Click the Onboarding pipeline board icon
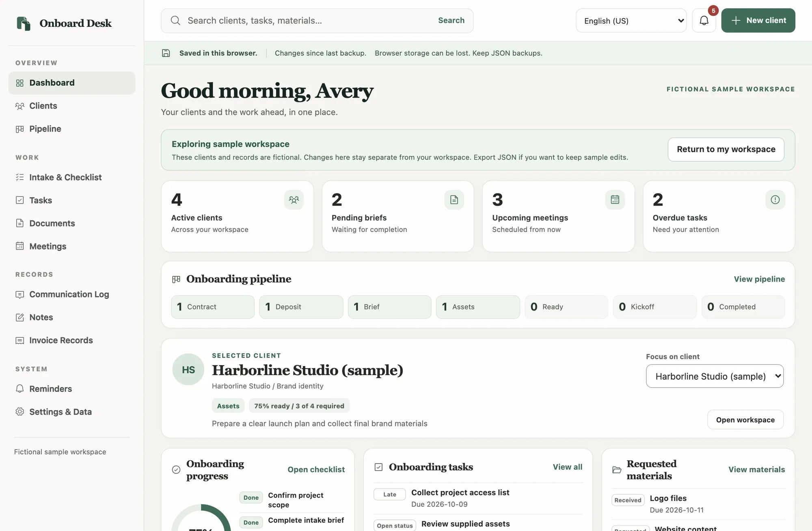Screen dimensions: 812x531 tap(176, 279)
